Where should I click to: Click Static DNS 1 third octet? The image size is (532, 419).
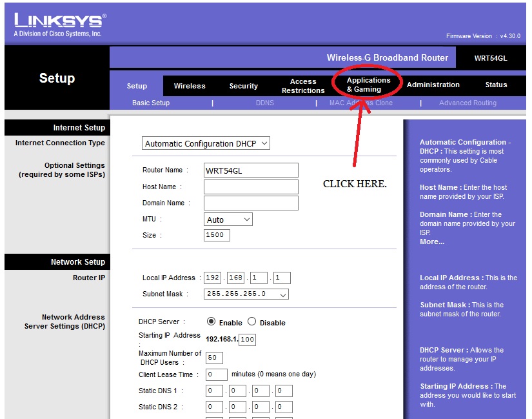261,391
